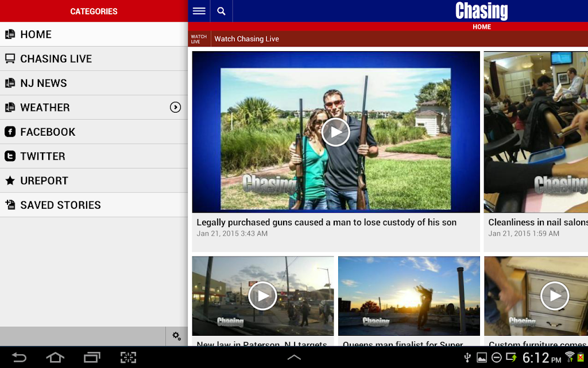Go to the Home category

pyautogui.click(x=94, y=34)
